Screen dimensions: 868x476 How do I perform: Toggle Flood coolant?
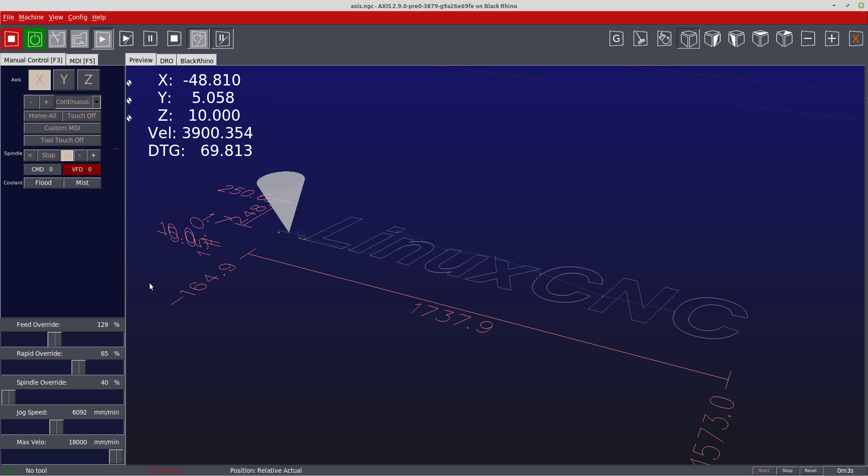[x=43, y=183]
